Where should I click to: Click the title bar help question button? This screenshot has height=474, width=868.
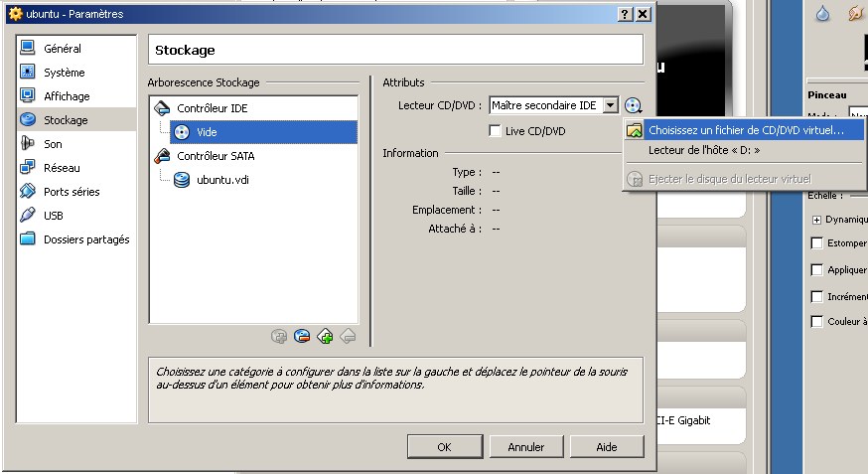coord(625,14)
